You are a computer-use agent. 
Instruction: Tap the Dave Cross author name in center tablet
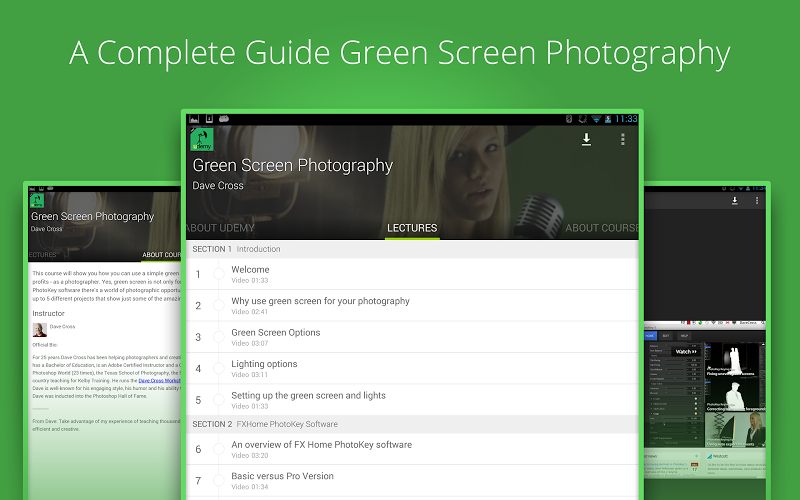tap(218, 186)
